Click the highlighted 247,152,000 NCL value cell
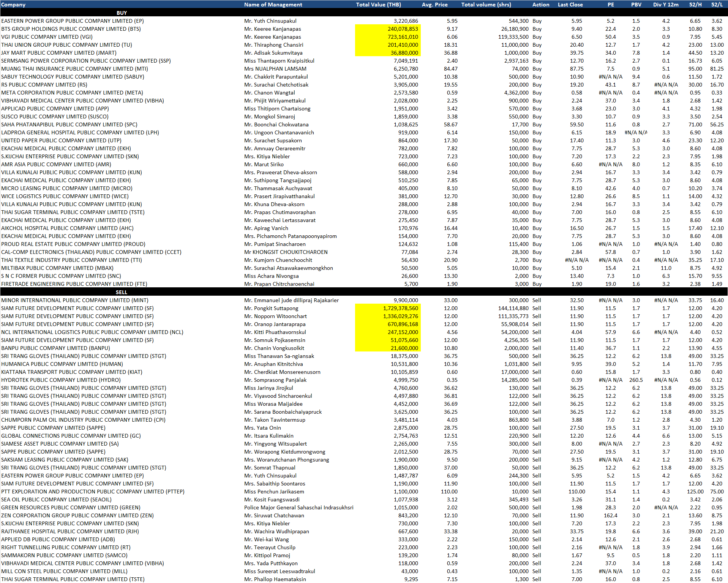 point(388,332)
